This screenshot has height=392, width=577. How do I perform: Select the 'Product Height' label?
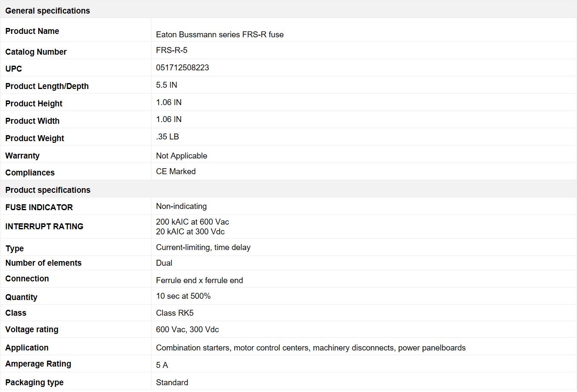click(x=34, y=103)
